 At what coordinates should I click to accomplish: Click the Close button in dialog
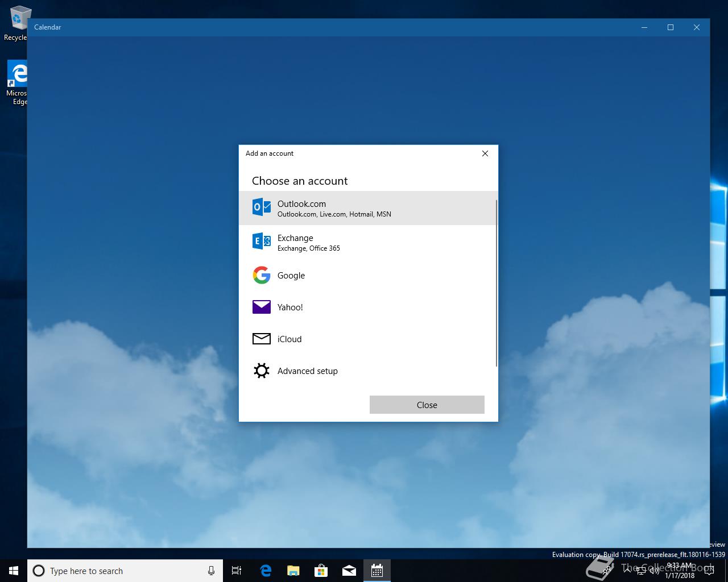(x=427, y=405)
